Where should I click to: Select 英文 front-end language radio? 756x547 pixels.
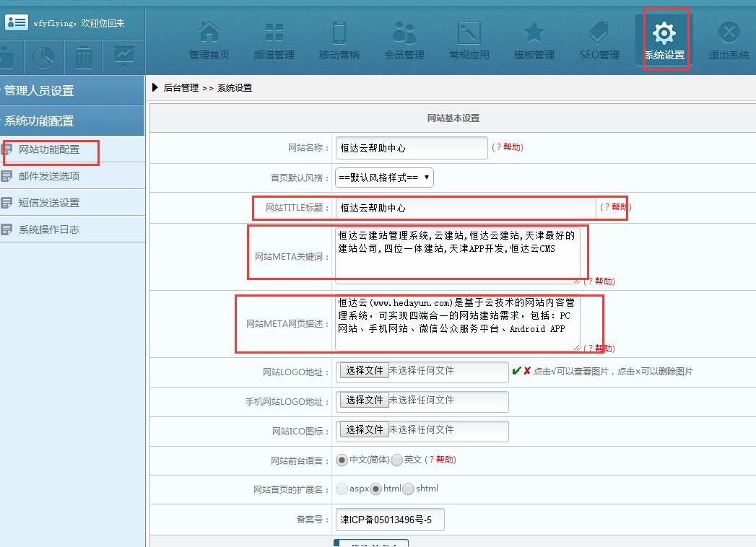(x=397, y=460)
